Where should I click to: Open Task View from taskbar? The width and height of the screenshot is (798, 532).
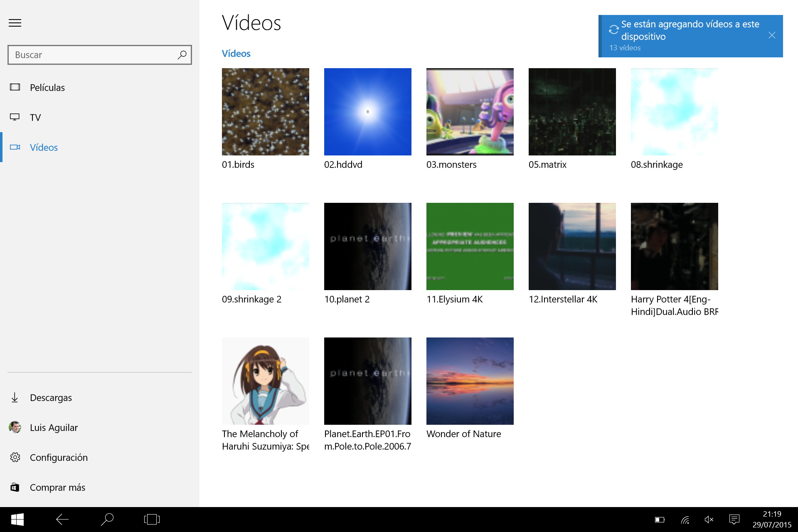(152, 520)
